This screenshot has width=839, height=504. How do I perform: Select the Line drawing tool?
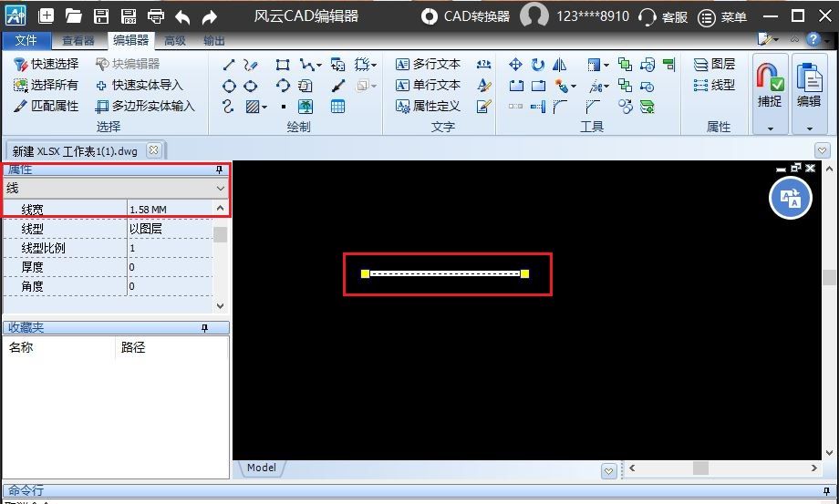(229, 65)
